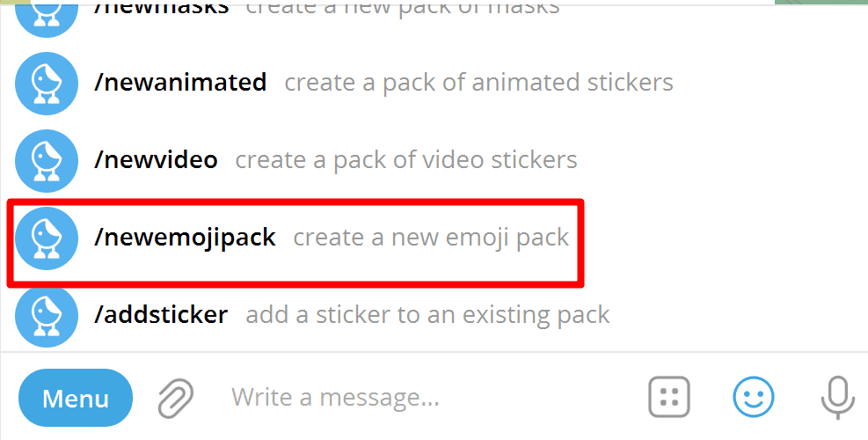Click the bot avatar beside /newmasks

(47, 12)
